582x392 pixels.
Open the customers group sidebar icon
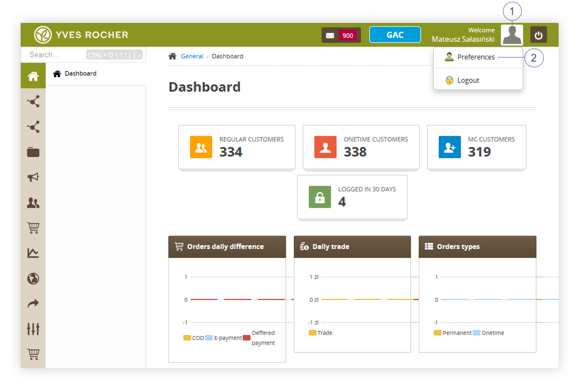coord(33,203)
